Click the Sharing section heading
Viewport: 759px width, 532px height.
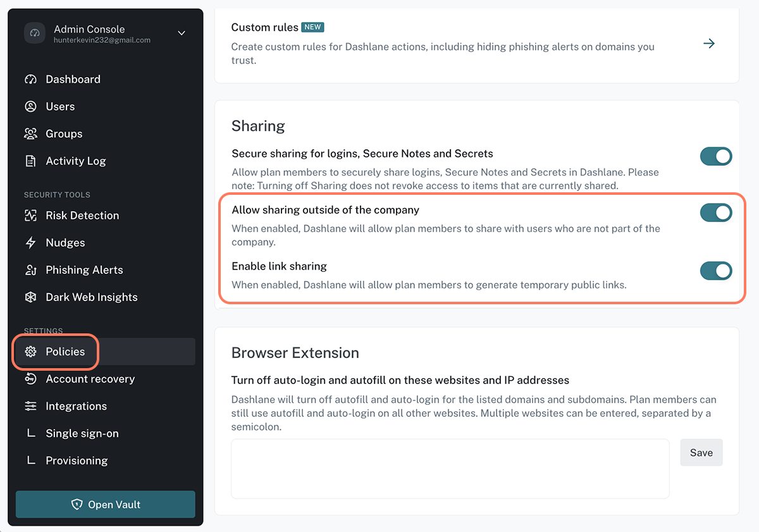(x=258, y=125)
